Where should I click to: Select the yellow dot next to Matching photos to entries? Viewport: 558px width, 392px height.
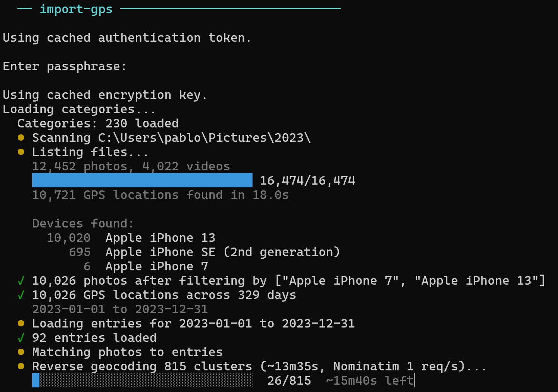21,352
